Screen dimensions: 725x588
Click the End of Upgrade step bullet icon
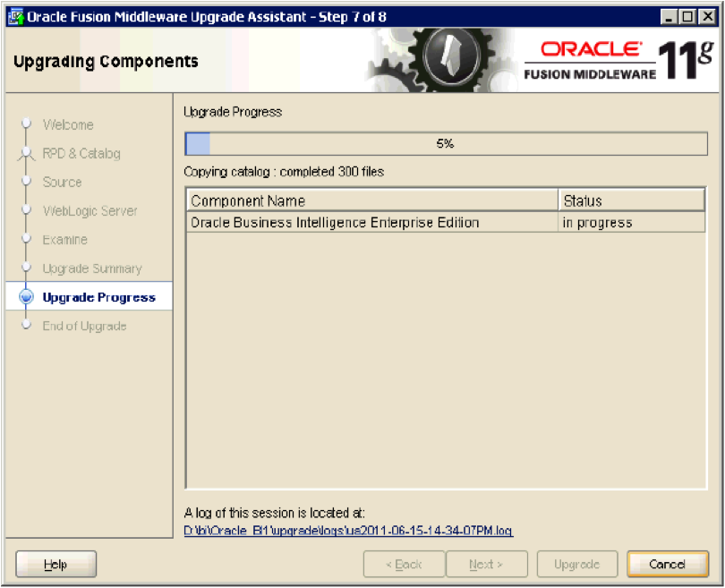click(26, 325)
